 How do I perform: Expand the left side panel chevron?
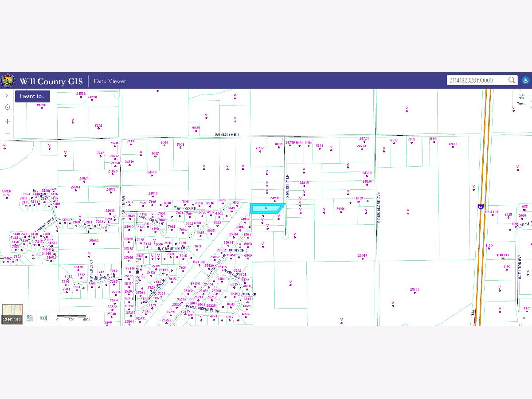pos(7,95)
